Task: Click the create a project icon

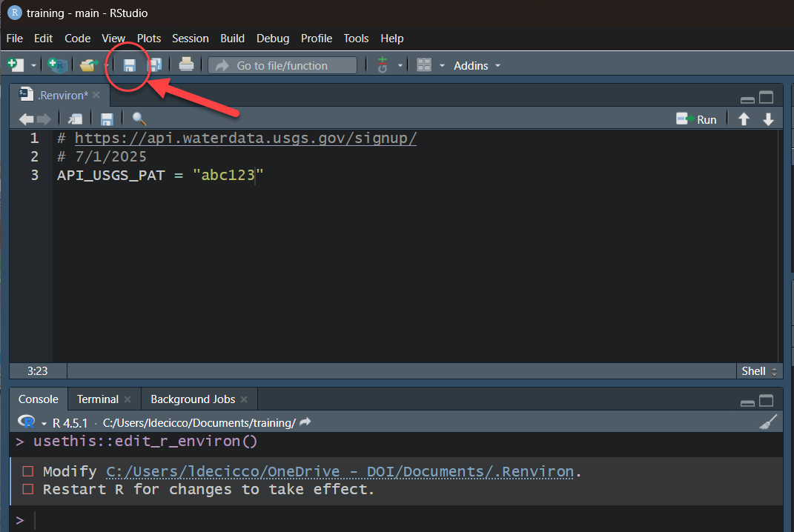Action: [x=57, y=66]
